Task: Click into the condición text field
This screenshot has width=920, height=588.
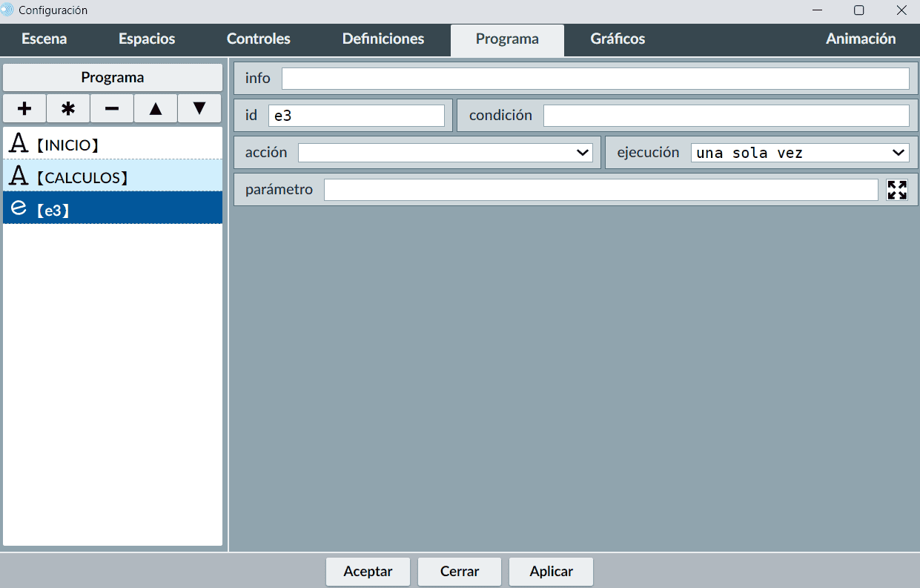Action: pos(726,116)
